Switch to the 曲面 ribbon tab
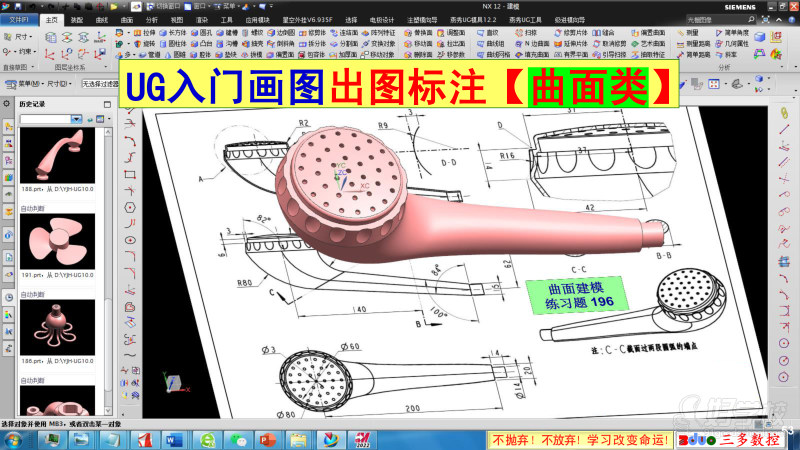 127,19
